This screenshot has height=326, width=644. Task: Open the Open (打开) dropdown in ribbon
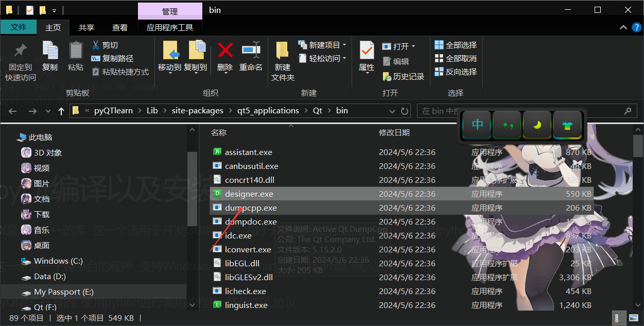coord(399,46)
